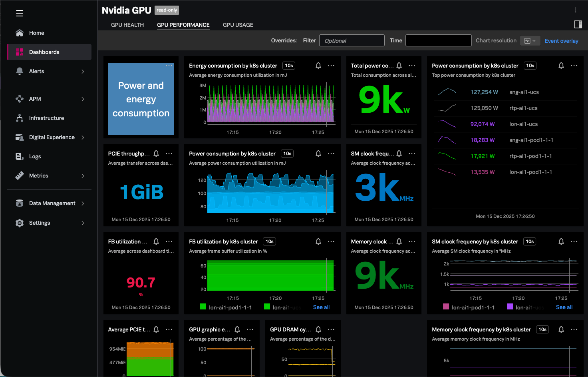Expand the APM menu chevron

pyautogui.click(x=83, y=99)
